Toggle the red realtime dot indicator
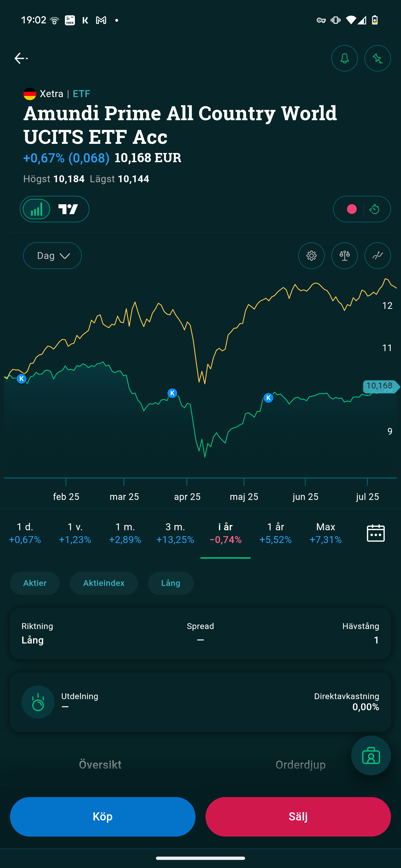 (351, 209)
